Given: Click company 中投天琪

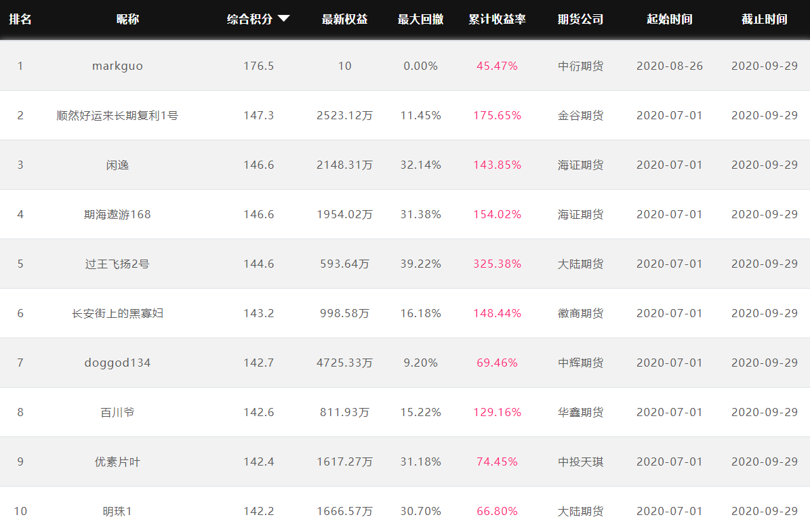Looking at the screenshot, I should 581,462.
